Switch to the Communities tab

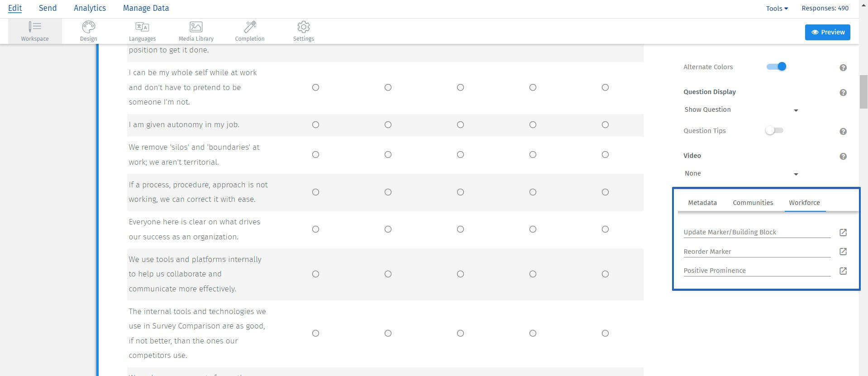tap(753, 202)
